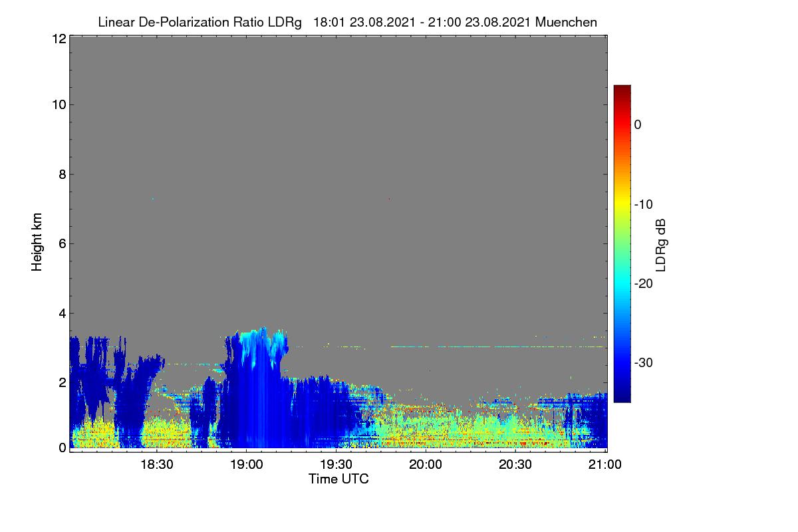The width and height of the screenshot is (798, 532).
Task: Click the 0 dB colorbar tick label
Action: (638, 124)
